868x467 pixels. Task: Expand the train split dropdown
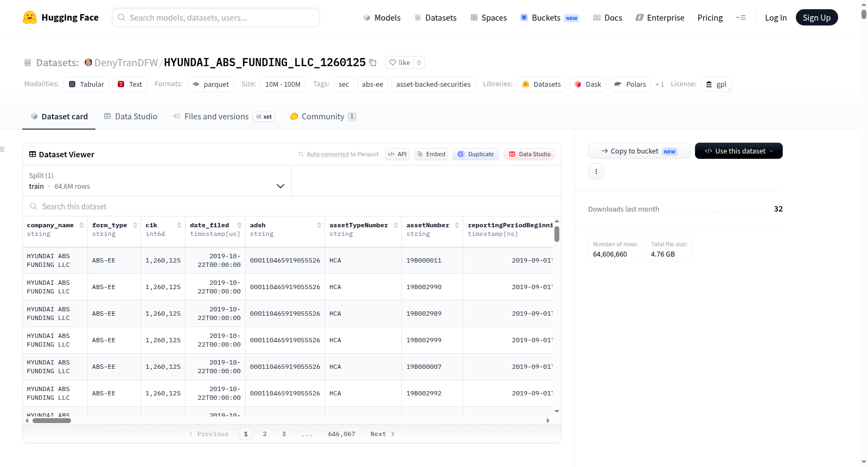pos(157,181)
